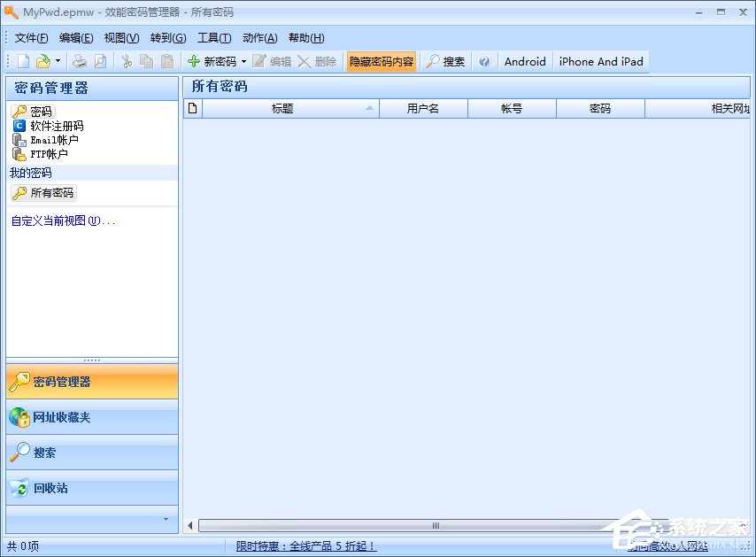Click the print icon
Image resolution: width=756 pixels, height=557 pixels.
click(x=80, y=61)
